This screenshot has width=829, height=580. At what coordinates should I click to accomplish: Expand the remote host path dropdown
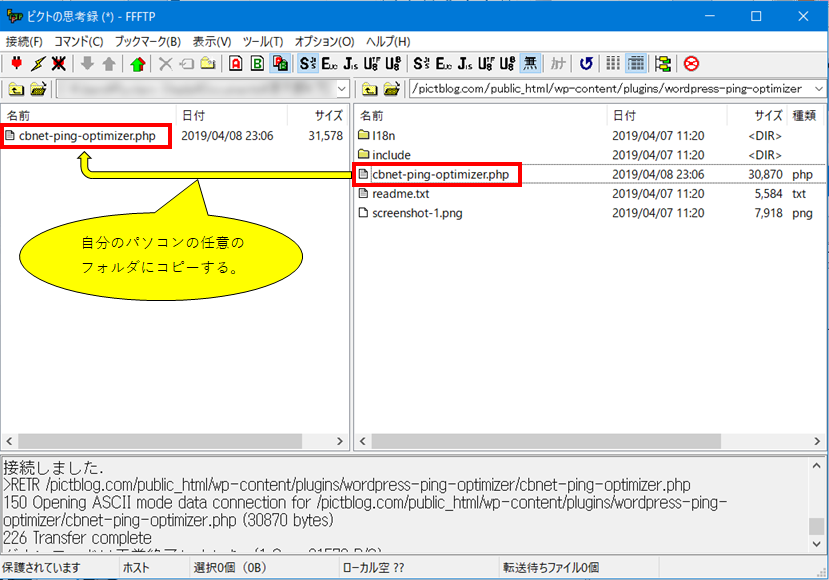[819, 89]
